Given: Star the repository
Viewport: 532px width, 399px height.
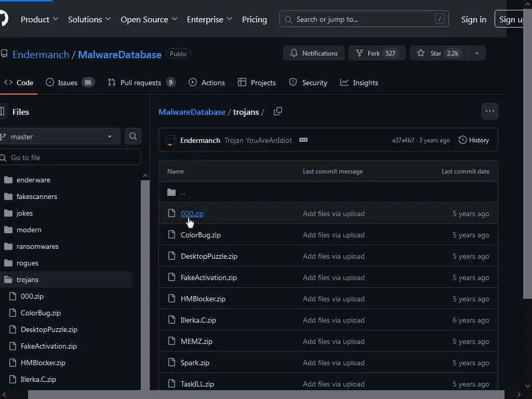Looking at the screenshot, I should pyautogui.click(x=438, y=54).
